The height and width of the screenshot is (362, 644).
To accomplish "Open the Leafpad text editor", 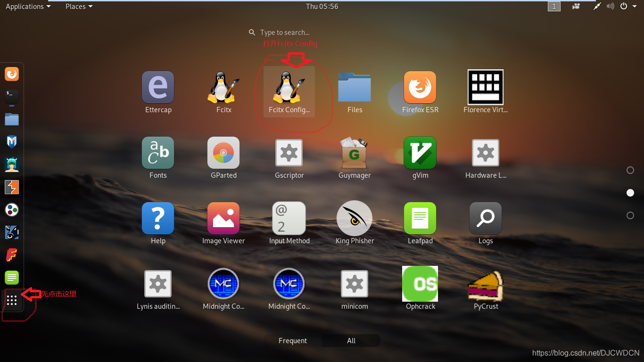I will 420,223.
